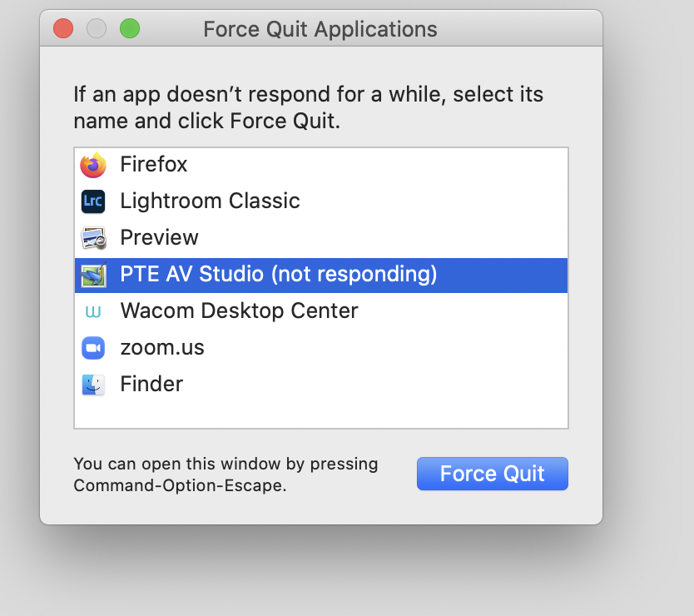Click the gray minimize window button
694x616 pixels.
97,29
